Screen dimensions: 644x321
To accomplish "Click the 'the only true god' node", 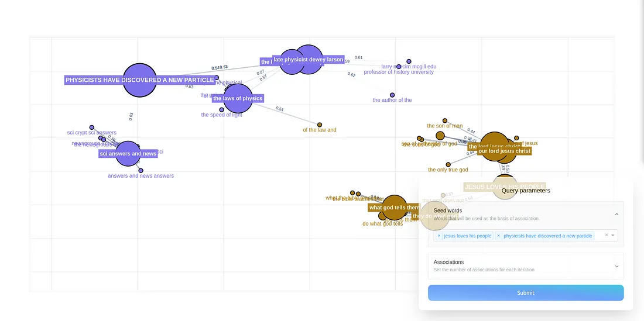I will pos(448,164).
